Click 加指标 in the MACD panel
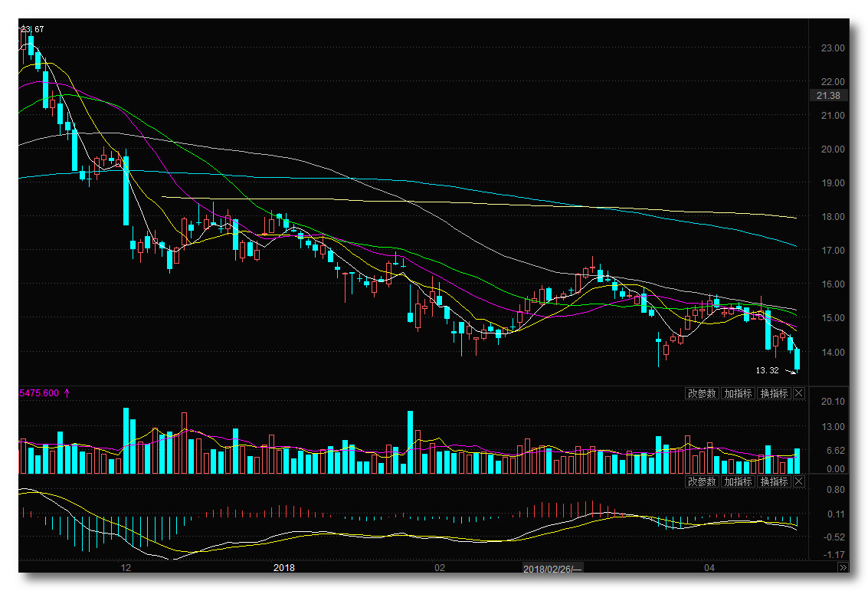Image resolution: width=868 pixels, height=591 pixels. 738,481
